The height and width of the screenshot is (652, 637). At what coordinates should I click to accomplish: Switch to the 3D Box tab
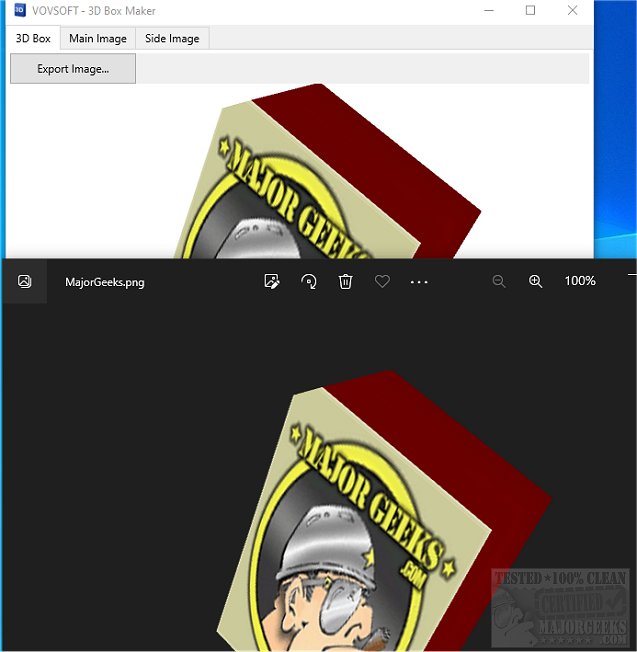coord(33,38)
